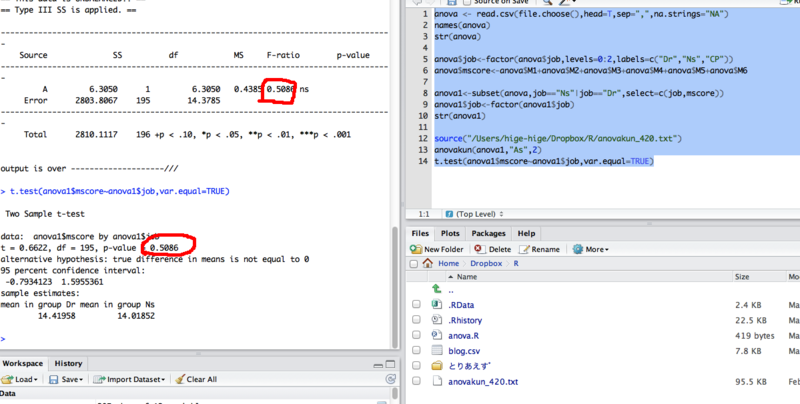Click the '419 bytes' size of anova.R

(755, 336)
